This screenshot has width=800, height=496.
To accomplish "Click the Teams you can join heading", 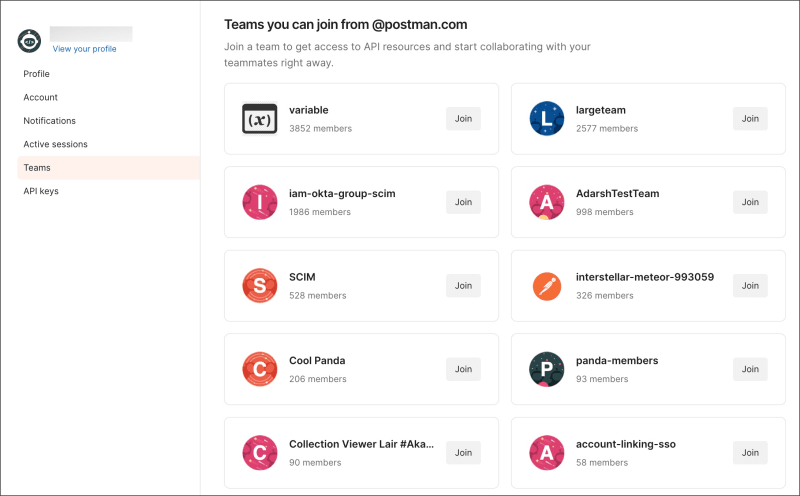I will (345, 24).
